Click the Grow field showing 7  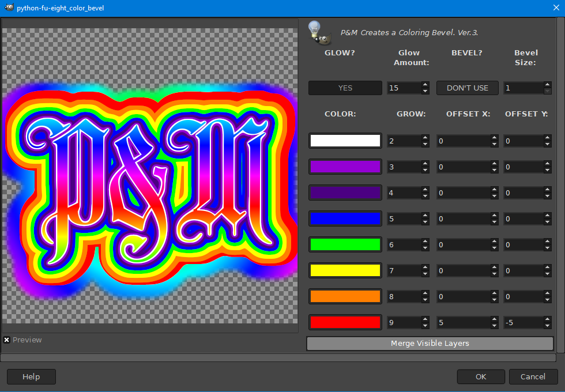[x=404, y=270]
